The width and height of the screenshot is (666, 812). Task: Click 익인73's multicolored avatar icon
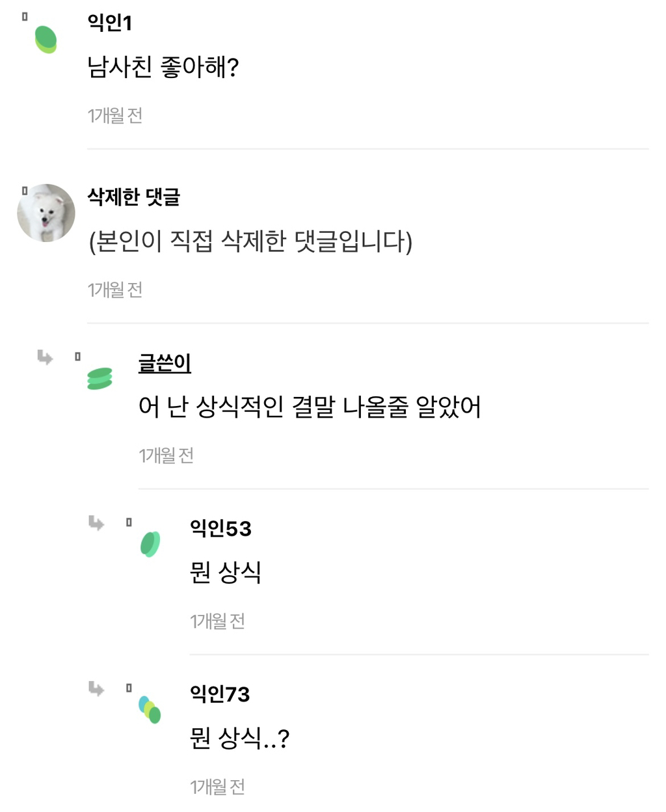click(150, 709)
